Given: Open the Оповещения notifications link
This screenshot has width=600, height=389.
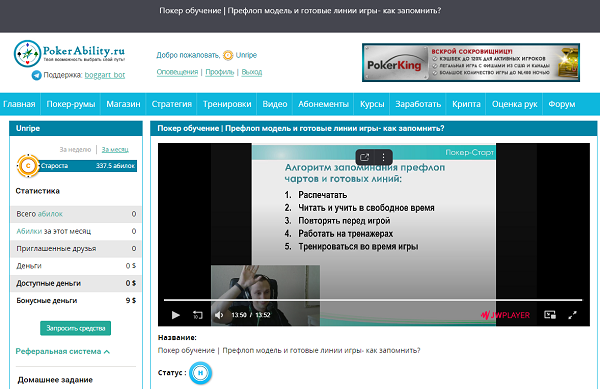Looking at the screenshot, I should point(177,72).
